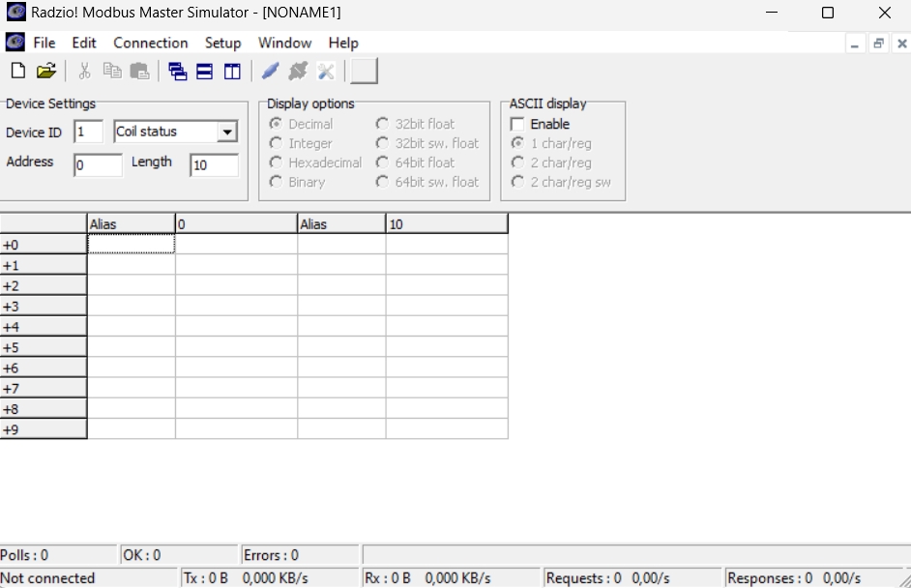Click the Open file folder icon
The height and width of the screenshot is (588, 911).
45,71
